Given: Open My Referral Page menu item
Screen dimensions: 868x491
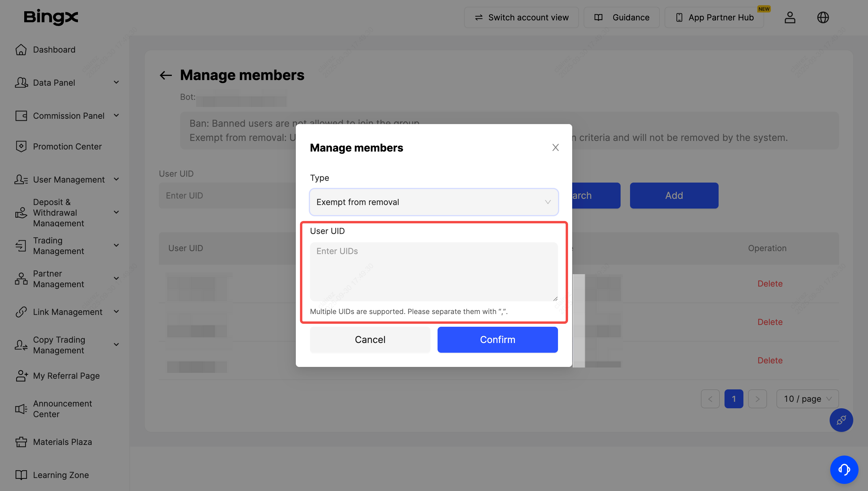Looking at the screenshot, I should [x=66, y=376].
